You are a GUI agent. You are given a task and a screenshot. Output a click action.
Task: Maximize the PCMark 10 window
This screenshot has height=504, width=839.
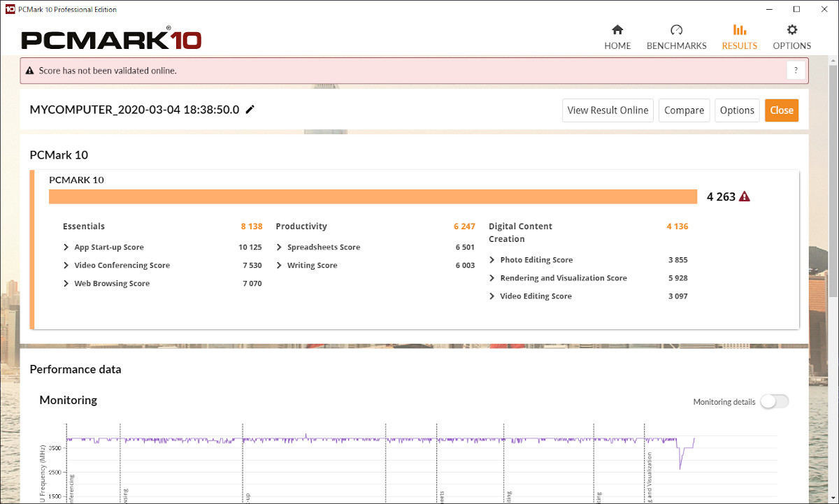tap(796, 9)
